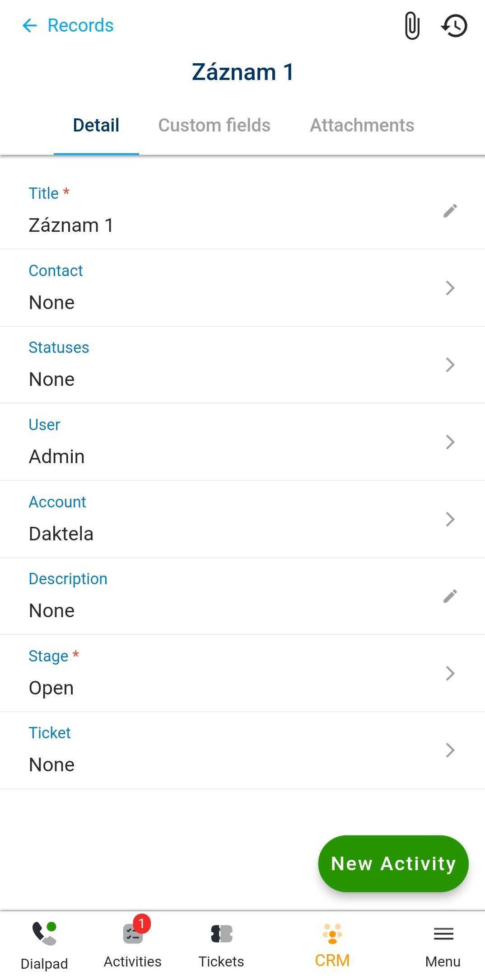Open the attachments paperclip icon
The image size is (485, 980).
pyautogui.click(x=412, y=26)
